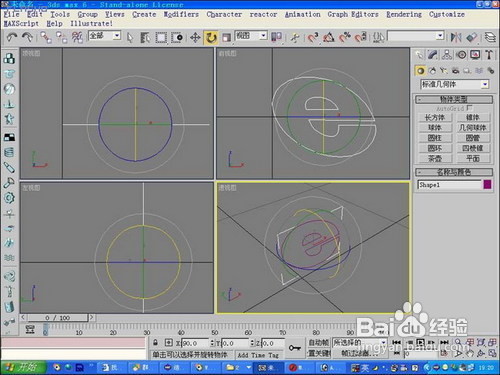Activate the Select and Scale tool
Viewport: 500px width, 375px height.
[x=226, y=37]
